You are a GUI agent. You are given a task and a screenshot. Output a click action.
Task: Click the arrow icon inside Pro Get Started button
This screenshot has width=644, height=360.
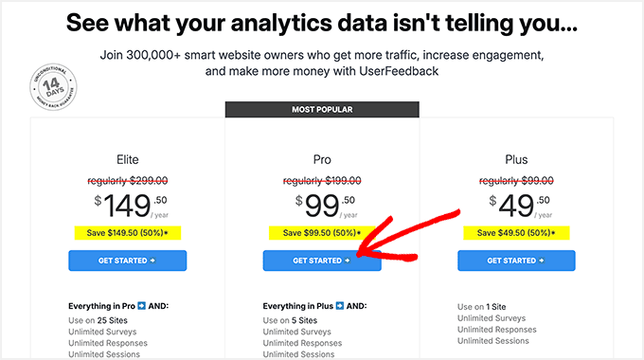tap(348, 261)
